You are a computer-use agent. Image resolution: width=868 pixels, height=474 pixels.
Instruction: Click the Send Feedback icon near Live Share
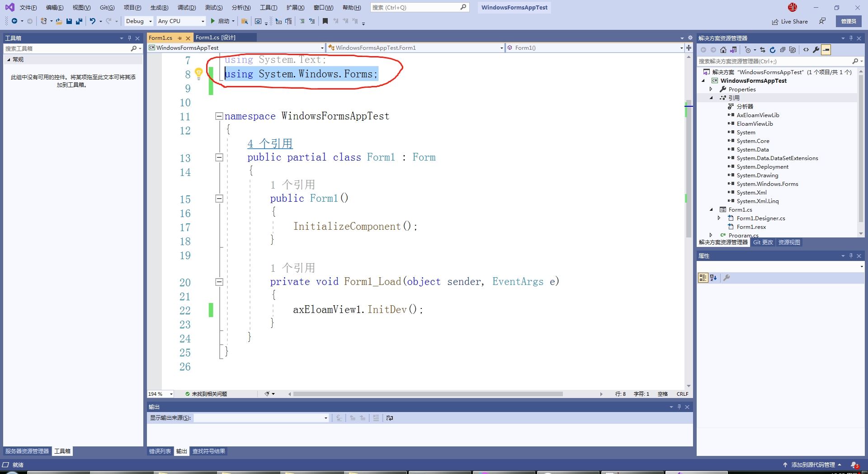[x=822, y=21]
